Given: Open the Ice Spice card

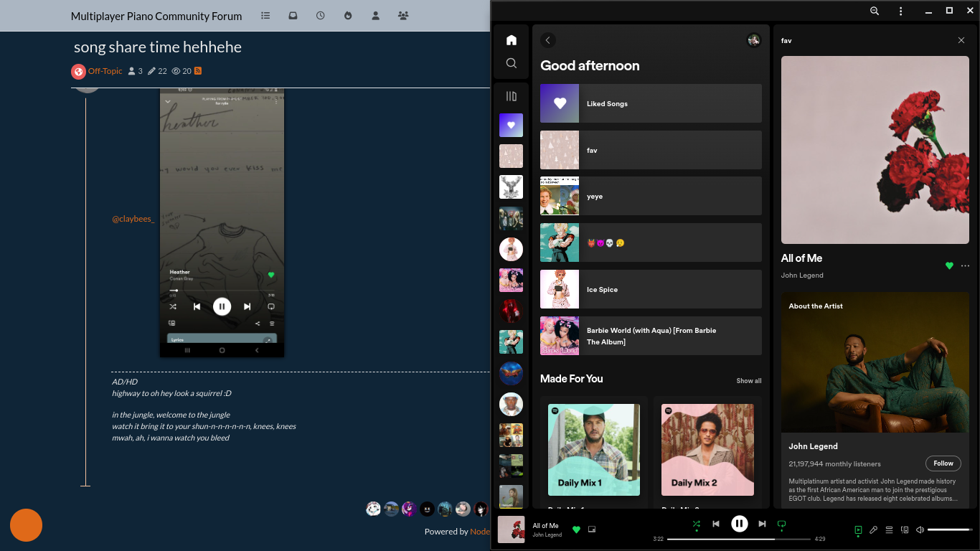Looking at the screenshot, I should [651, 289].
